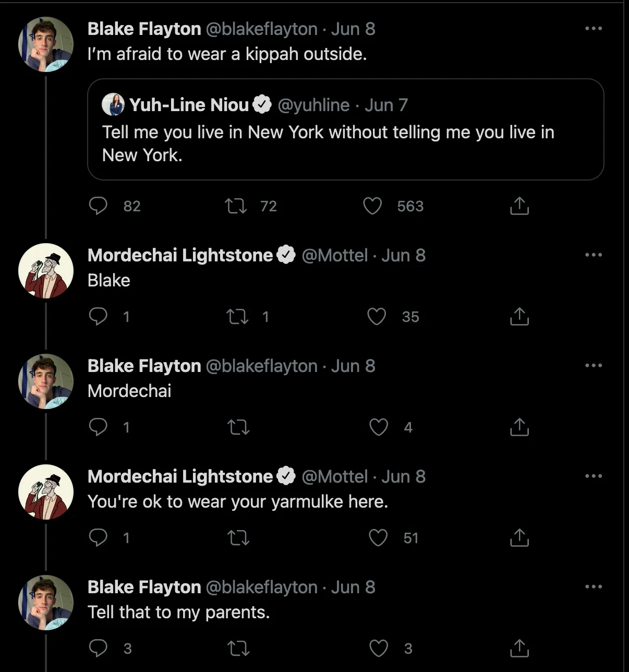Open Blake Flayton's avatar on the top tweet
This screenshot has height=672, width=629.
click(x=46, y=44)
